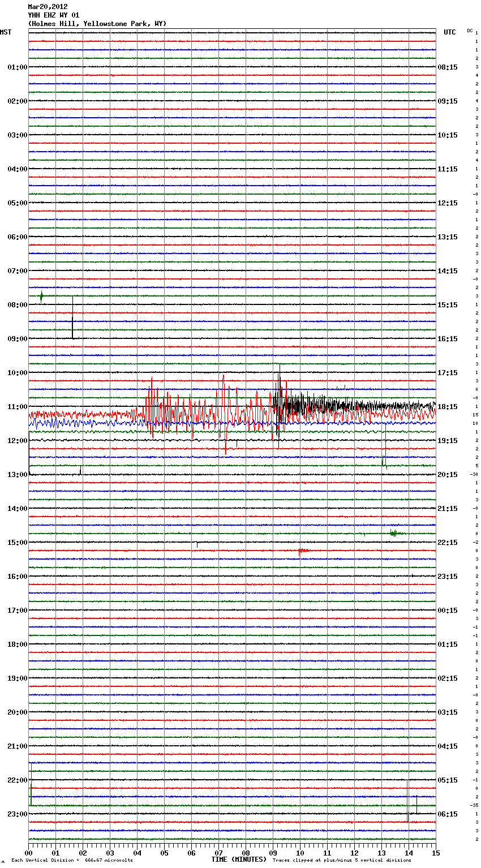
Task: Click the Each Vertical Division 666.67 microvolts note
Action: (72, 861)
